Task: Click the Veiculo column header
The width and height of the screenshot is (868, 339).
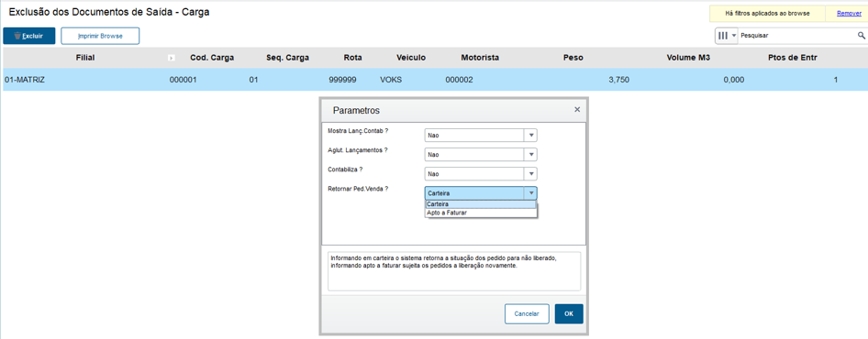Action: [411, 58]
